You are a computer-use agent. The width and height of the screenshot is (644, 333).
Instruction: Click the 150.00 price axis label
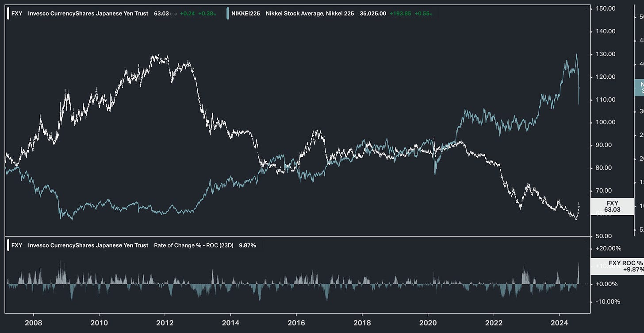click(x=606, y=8)
